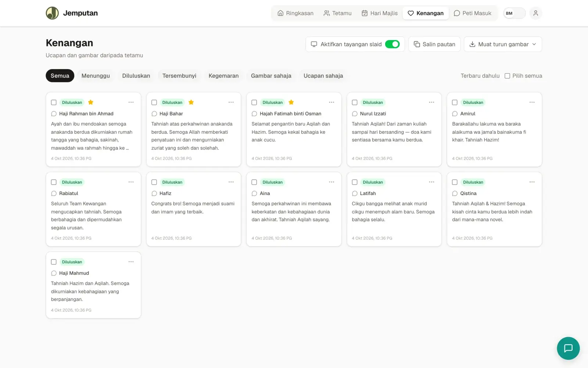Click the Jemputan logo icon
588x368 pixels.
[x=52, y=13]
